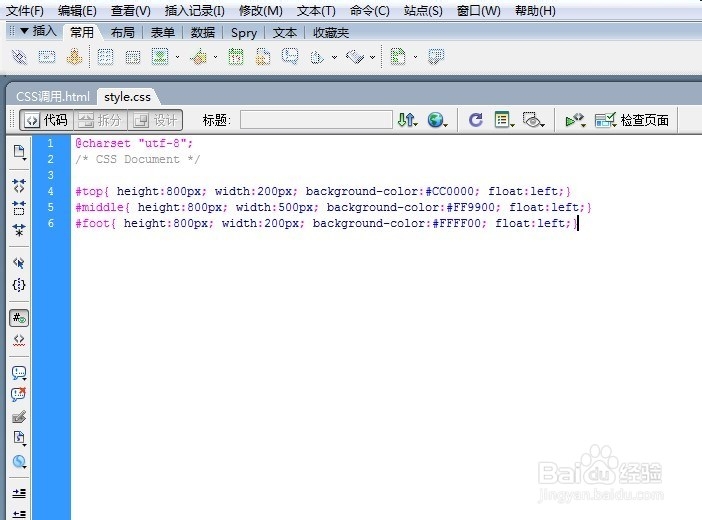Click into the 标题 title input field
The width and height of the screenshot is (702, 520).
point(316,120)
